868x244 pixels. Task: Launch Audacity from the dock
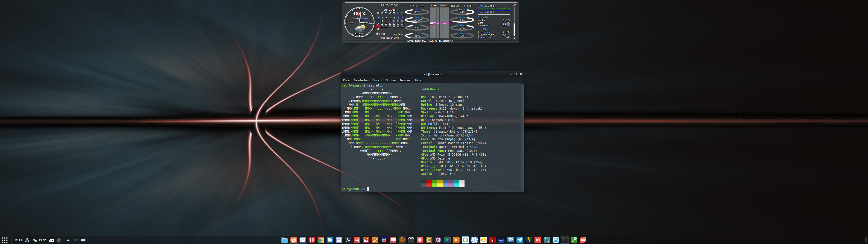(x=384, y=240)
